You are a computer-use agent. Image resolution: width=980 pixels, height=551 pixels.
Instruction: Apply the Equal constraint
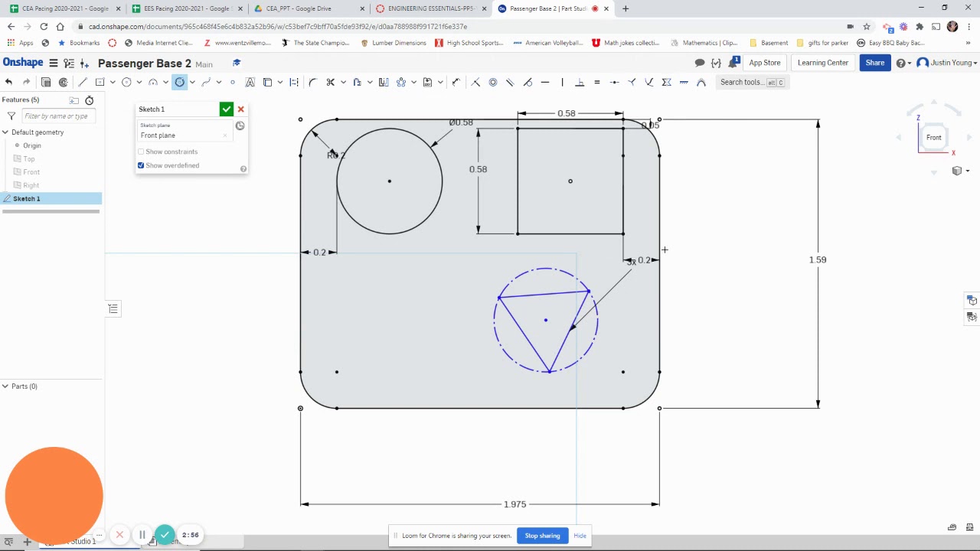[x=596, y=82]
